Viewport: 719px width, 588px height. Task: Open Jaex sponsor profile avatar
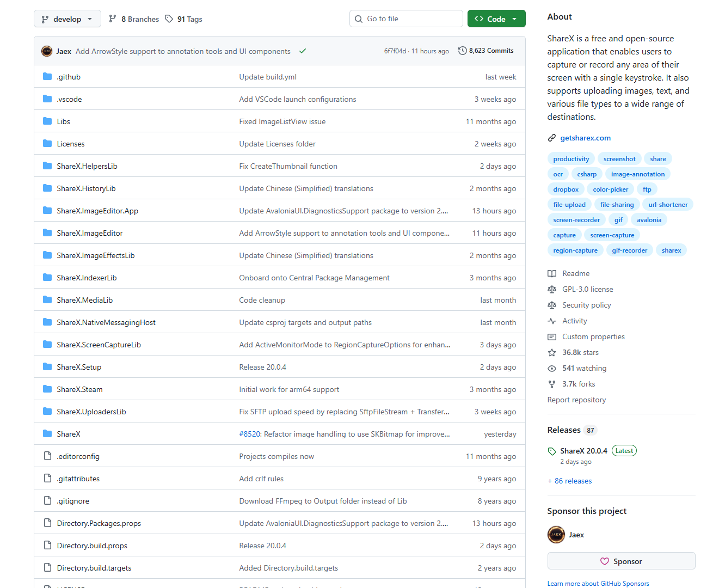pyautogui.click(x=556, y=535)
